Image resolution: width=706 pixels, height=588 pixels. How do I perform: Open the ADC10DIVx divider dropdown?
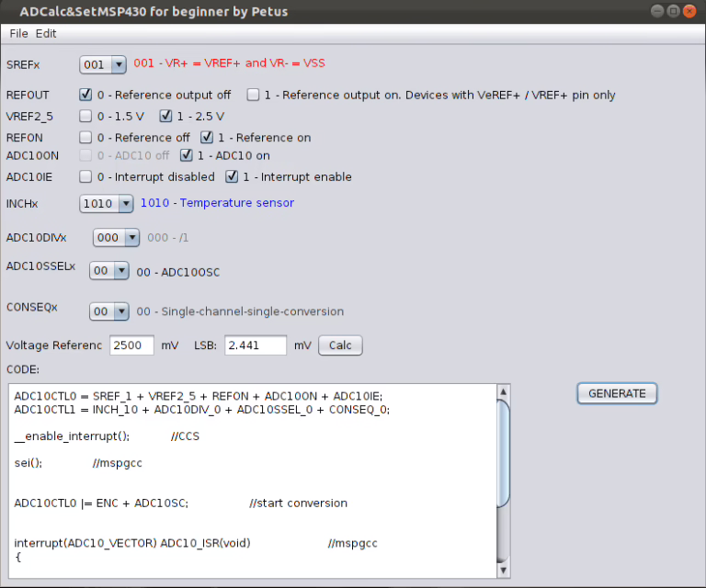(117, 238)
